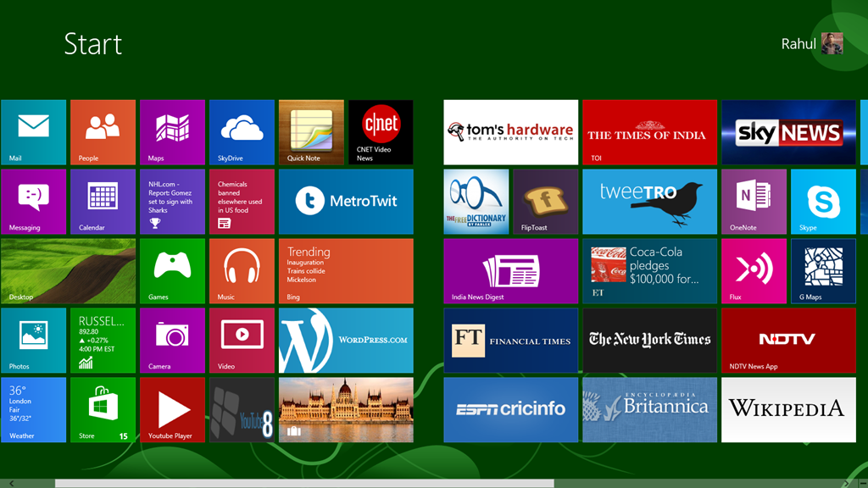The image size is (868, 488).
Task: Open the Encyclopaedia Britannica tile
Action: point(650,410)
